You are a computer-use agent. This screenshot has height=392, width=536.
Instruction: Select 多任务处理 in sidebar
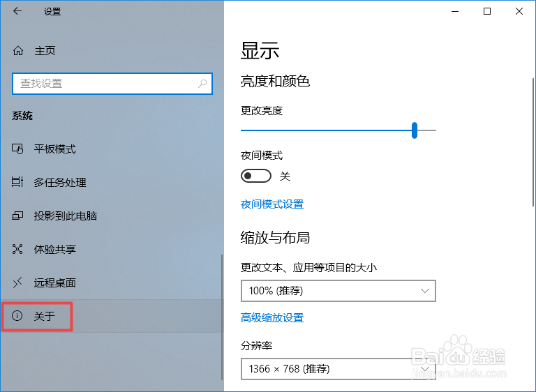60,183
